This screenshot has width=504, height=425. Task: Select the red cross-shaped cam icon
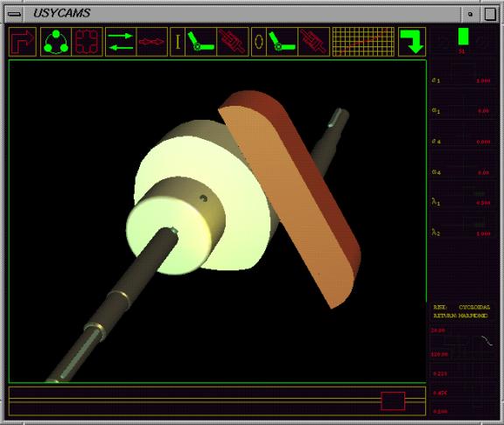point(87,42)
